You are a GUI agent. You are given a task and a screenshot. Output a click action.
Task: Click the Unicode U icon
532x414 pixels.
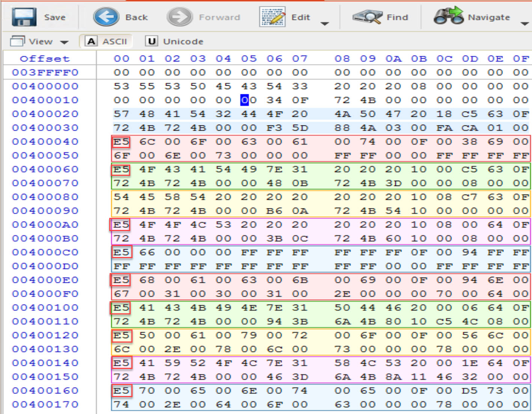click(x=152, y=41)
